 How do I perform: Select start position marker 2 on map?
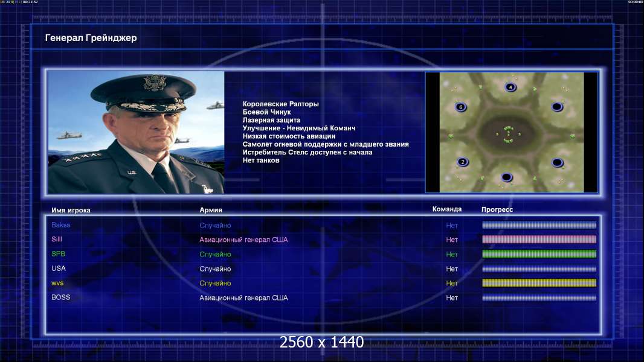pyautogui.click(x=463, y=162)
